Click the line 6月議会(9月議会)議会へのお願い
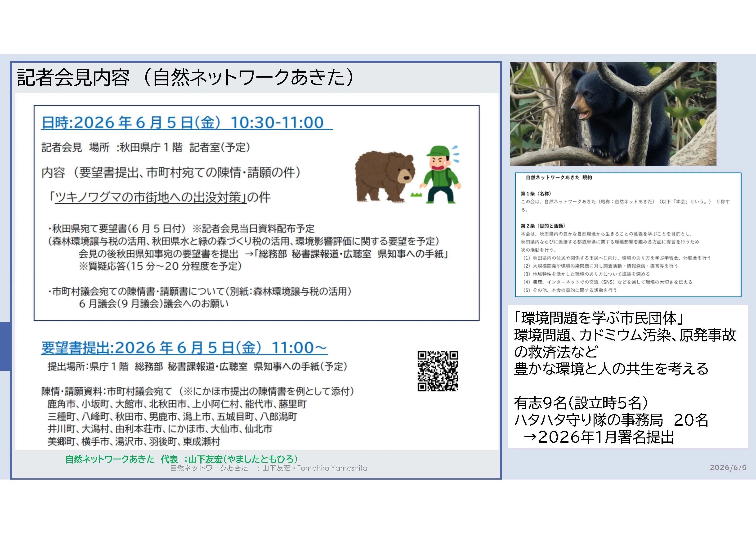756x534 pixels. pyautogui.click(x=153, y=303)
